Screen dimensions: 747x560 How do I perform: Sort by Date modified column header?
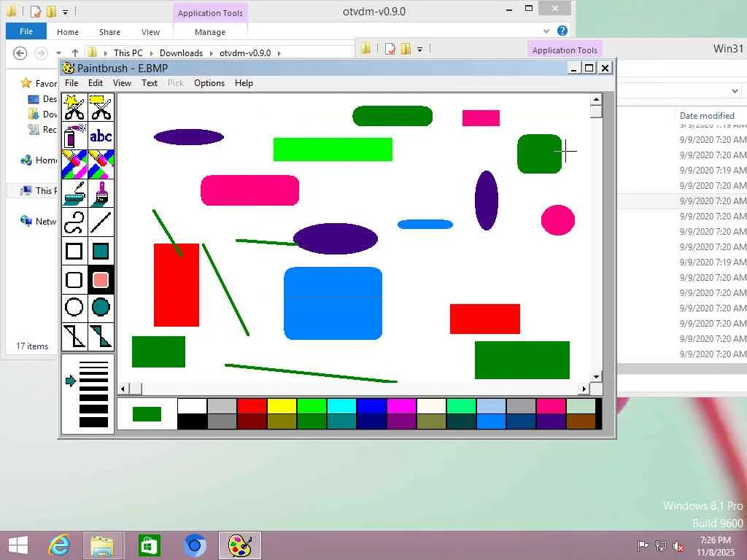pyautogui.click(x=706, y=115)
